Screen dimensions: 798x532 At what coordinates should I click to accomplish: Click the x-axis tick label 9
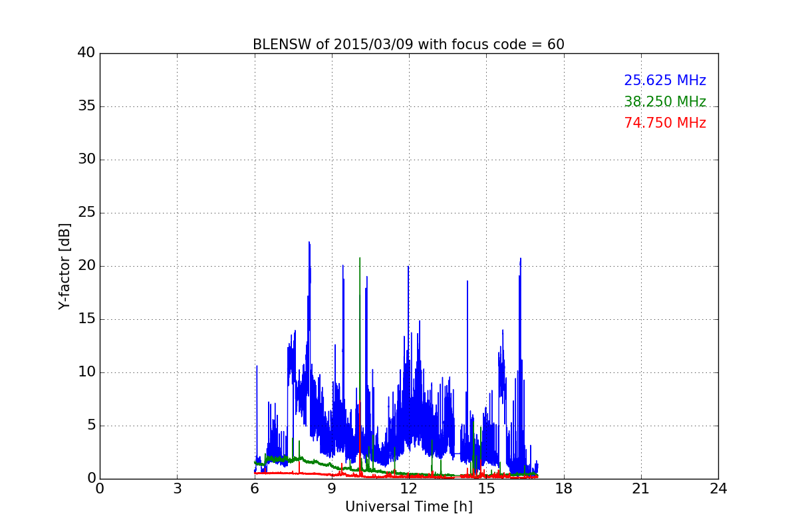(332, 488)
